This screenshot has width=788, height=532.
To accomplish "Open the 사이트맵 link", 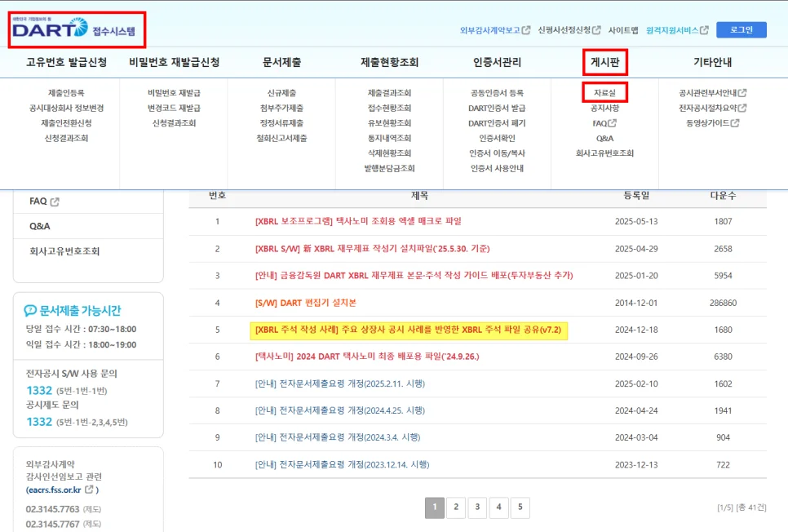I will (x=622, y=30).
